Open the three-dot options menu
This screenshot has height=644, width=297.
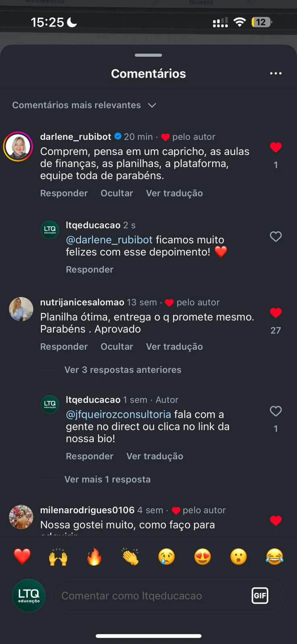click(x=276, y=73)
